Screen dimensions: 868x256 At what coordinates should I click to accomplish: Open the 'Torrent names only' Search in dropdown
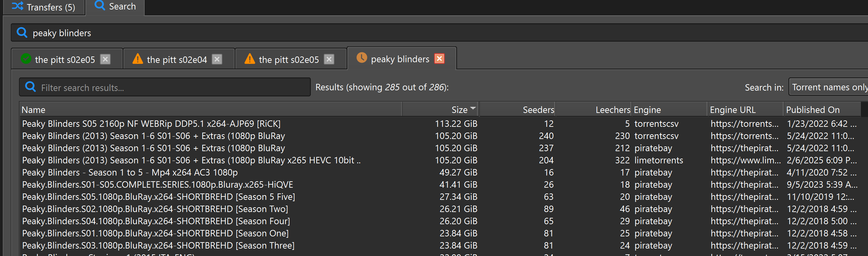click(828, 87)
